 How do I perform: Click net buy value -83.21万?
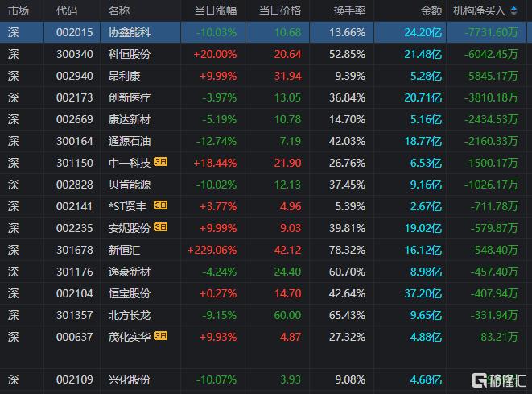point(497,337)
